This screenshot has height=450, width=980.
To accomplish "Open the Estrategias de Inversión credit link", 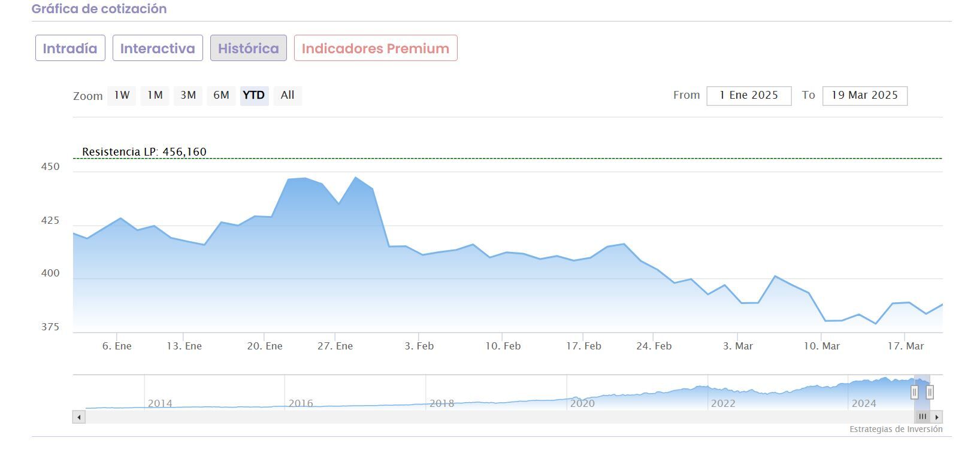I will [x=896, y=429].
